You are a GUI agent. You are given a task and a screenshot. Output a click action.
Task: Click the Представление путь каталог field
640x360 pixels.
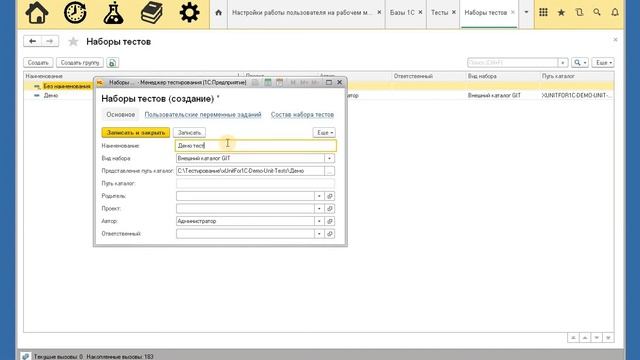click(250, 171)
